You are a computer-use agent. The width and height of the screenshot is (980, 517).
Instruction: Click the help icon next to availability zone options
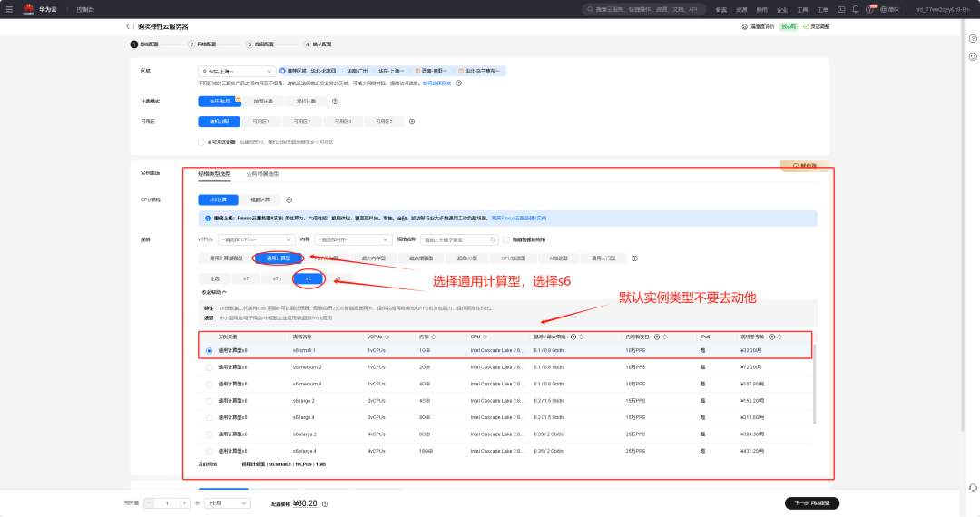(412, 122)
